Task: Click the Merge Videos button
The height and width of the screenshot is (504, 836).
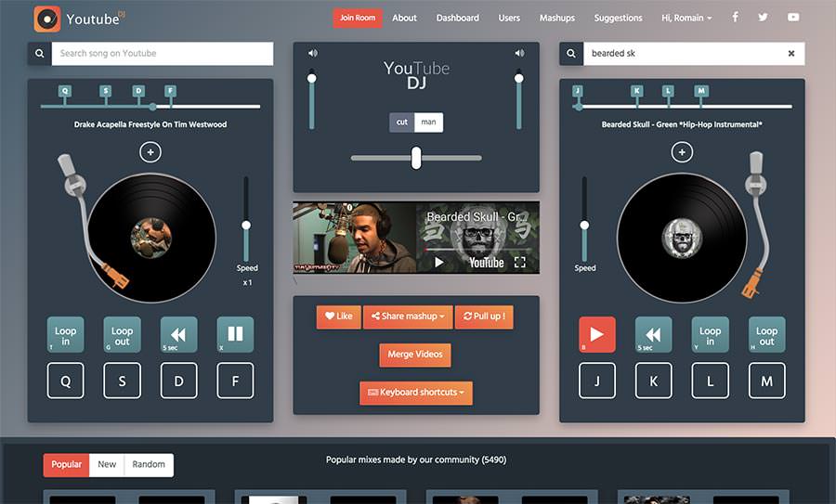Action: coord(415,355)
